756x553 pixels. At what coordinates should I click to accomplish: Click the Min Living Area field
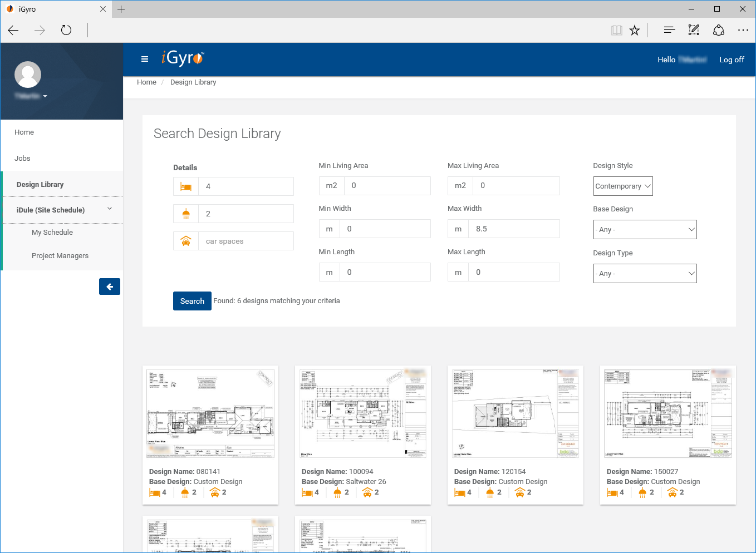coord(387,186)
